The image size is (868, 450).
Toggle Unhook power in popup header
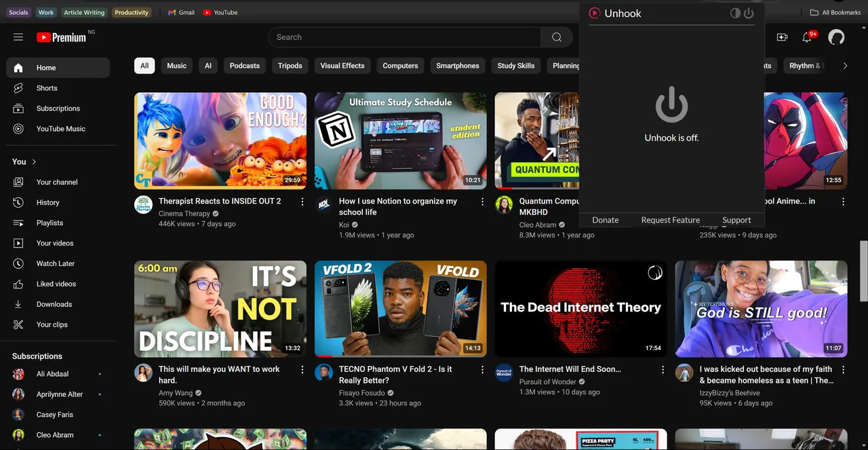(x=749, y=13)
